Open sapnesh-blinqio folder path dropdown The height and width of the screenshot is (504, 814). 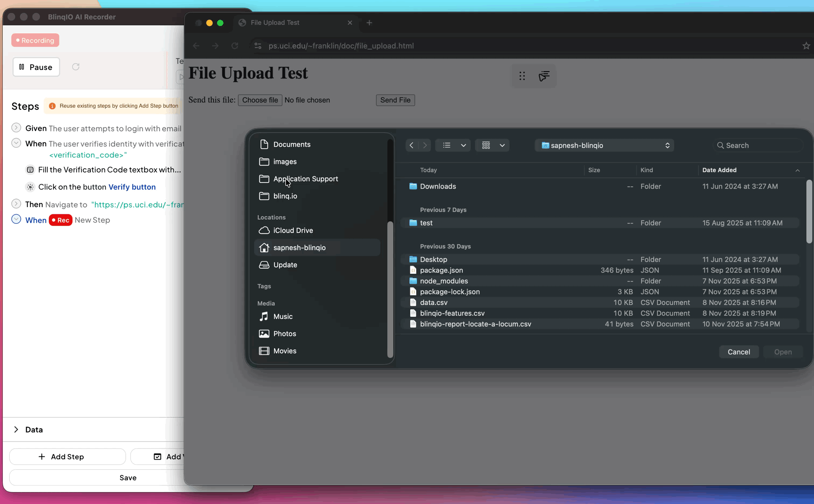coord(604,145)
